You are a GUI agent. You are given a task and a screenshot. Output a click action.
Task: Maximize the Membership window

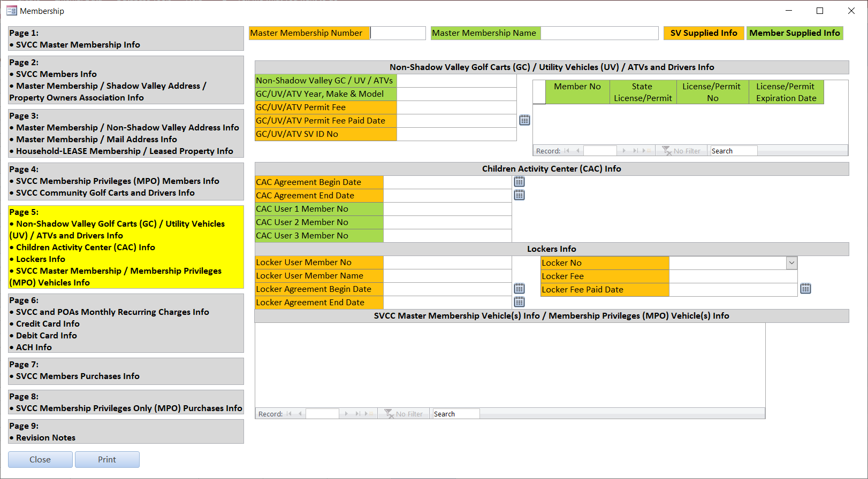[819, 11]
